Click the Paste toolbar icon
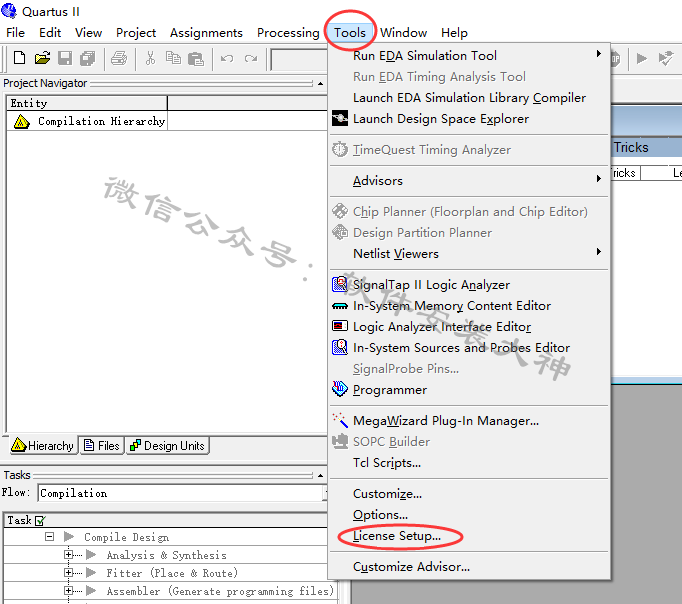 pos(196,58)
